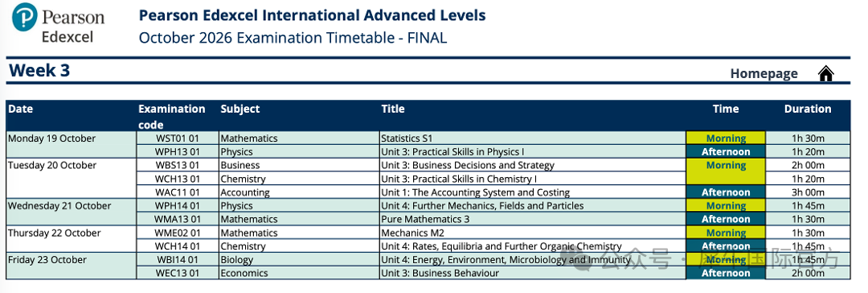Image resolution: width=868 pixels, height=293 pixels.
Task: Click the 3h 00m duration cell
Action: coord(808,192)
